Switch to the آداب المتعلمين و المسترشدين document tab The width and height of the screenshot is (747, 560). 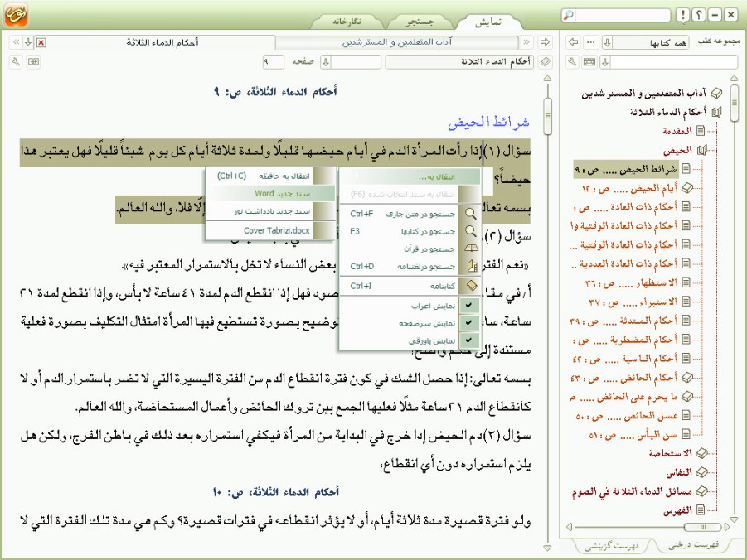tap(397, 42)
